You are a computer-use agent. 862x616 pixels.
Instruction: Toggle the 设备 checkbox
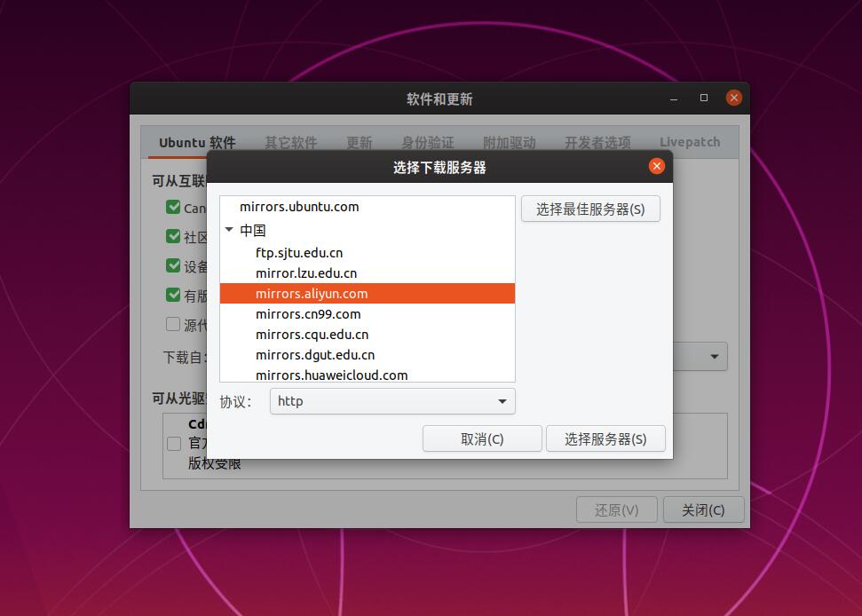173,266
